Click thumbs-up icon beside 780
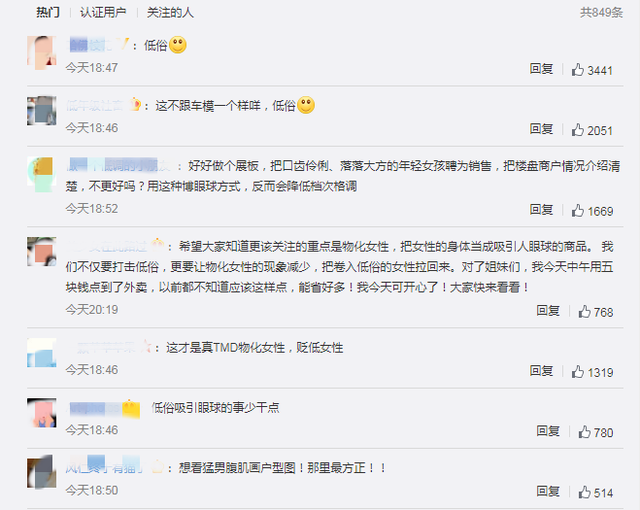 pos(584,432)
